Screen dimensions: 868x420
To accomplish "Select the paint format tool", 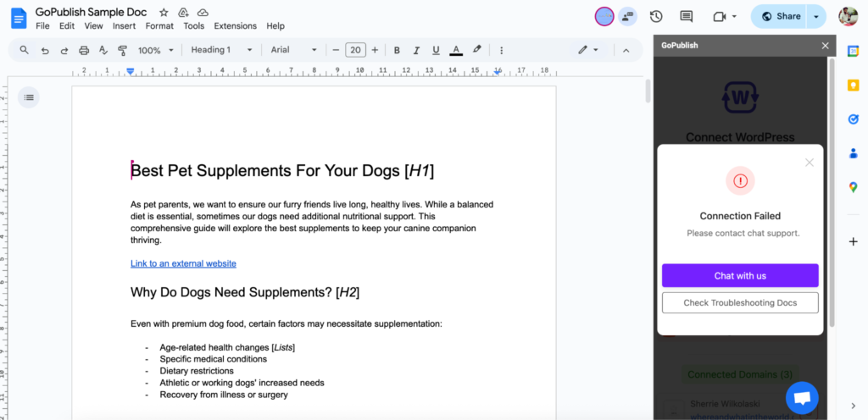I will tap(123, 50).
